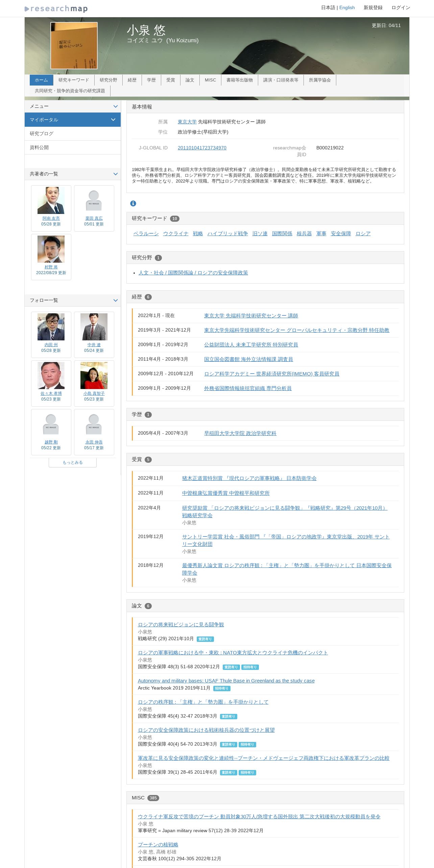Open paper ロシアの将来戦ビジョンに見る闘争観

pyautogui.click(x=181, y=625)
